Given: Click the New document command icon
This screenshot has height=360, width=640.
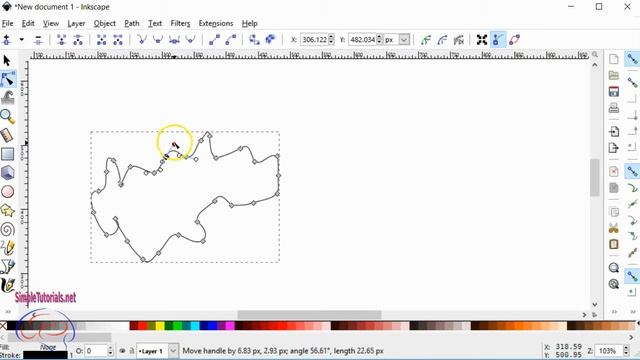Looking at the screenshot, I should click(613, 59).
